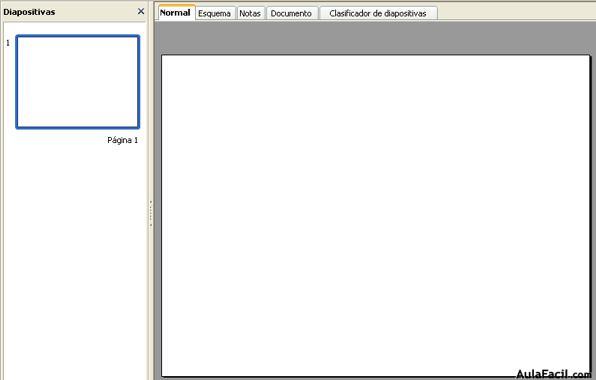This screenshot has width=596, height=380.
Task: Click the slide number 1 beside the thumbnail
Action: [8, 43]
